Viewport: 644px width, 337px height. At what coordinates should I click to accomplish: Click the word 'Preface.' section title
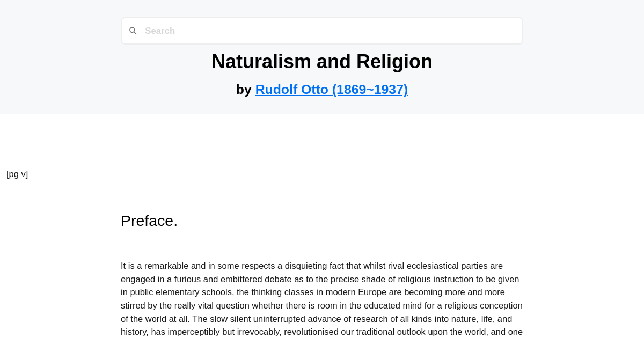pyautogui.click(x=149, y=220)
